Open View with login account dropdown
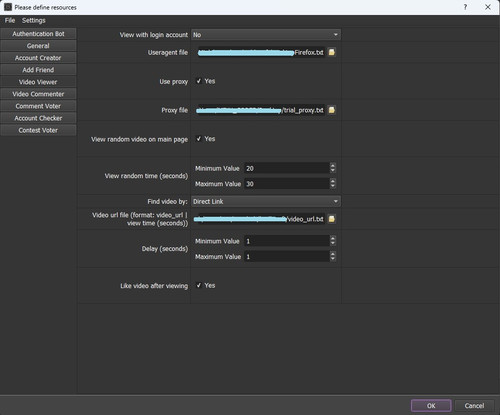500x415 pixels. click(266, 35)
